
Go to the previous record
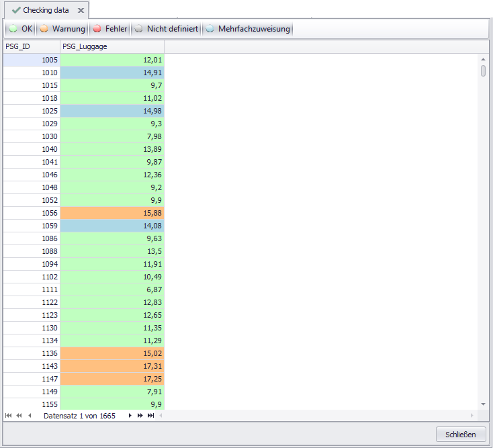pyautogui.click(x=30, y=416)
